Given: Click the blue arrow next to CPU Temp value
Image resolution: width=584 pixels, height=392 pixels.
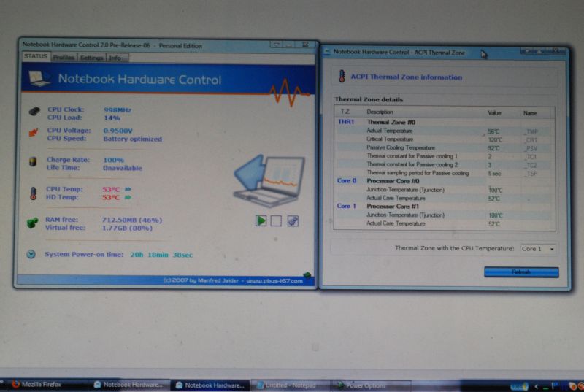Looking at the screenshot, I should [128, 189].
